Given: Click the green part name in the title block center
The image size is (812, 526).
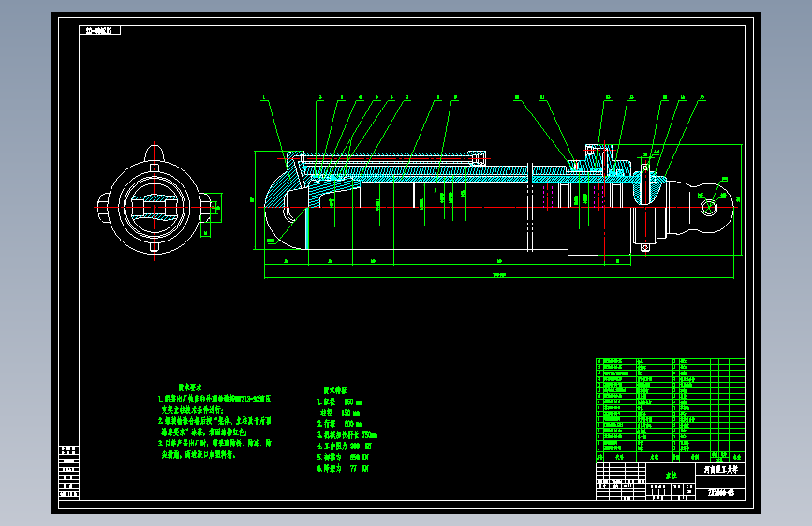Looking at the screenshot, I should (671, 475).
